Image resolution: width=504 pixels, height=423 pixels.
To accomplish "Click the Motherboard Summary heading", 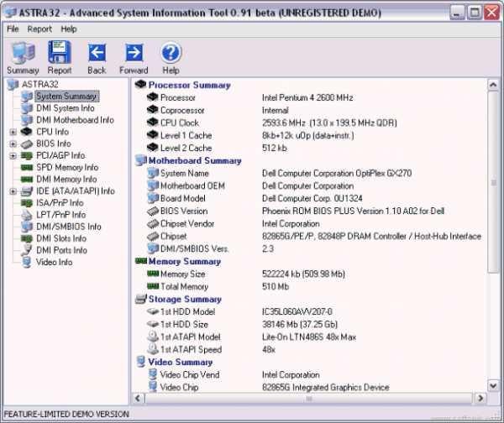I will (x=195, y=160).
